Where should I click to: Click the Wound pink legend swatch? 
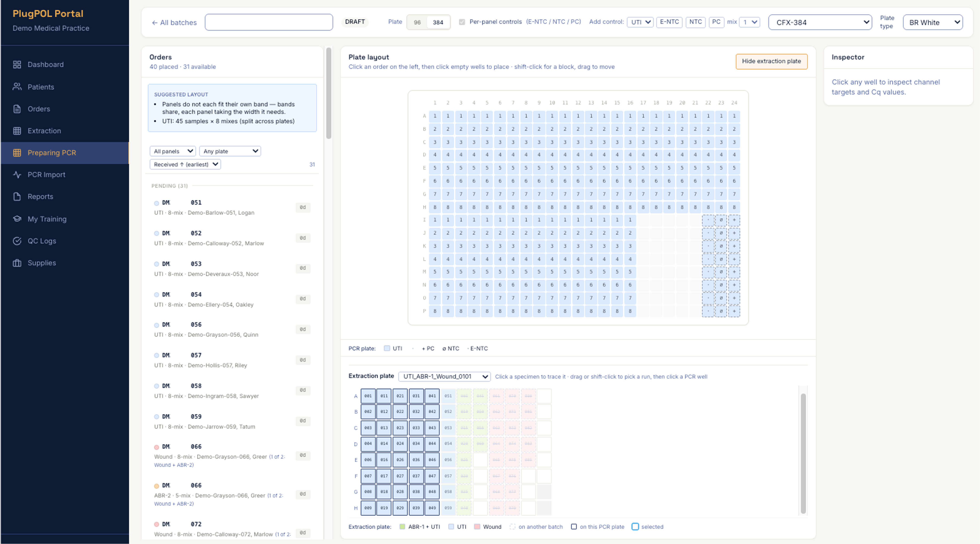pos(477,527)
